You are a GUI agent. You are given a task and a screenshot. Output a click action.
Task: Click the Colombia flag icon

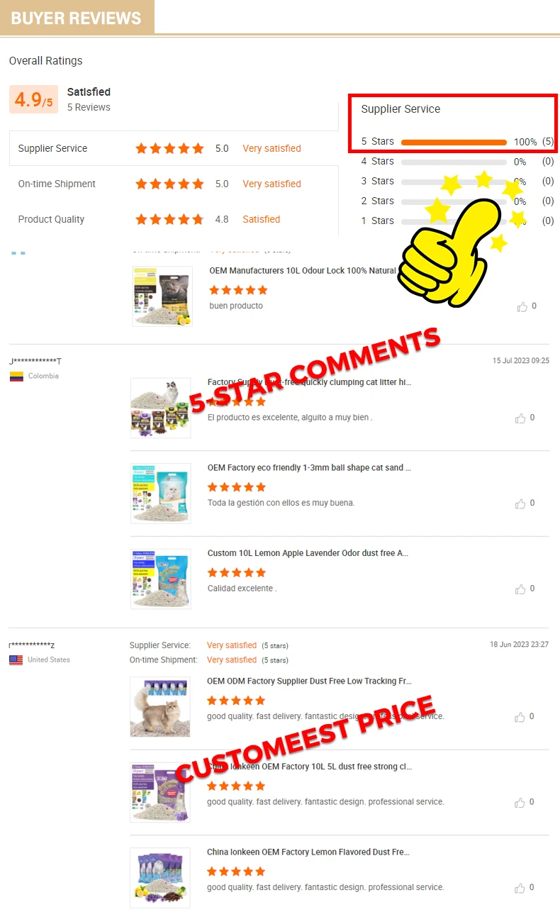point(16,377)
